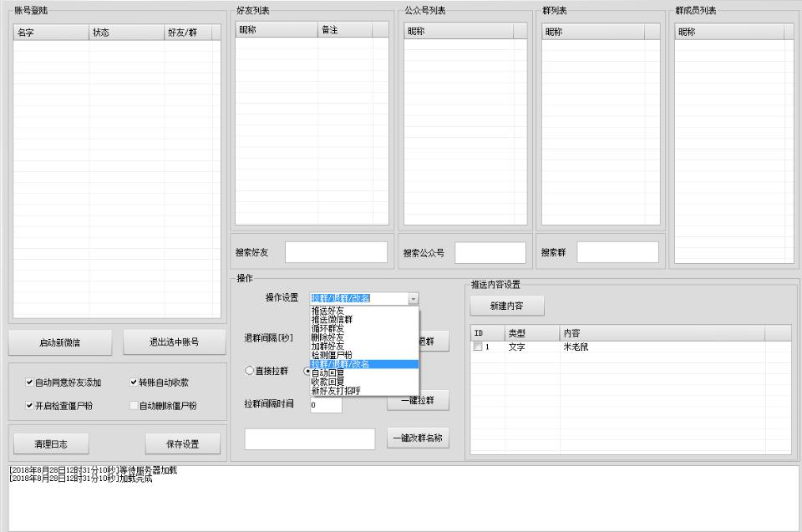Screen dimensions: 802x532
Task: Click 清理日志 to clear the log
Action: pos(50,443)
